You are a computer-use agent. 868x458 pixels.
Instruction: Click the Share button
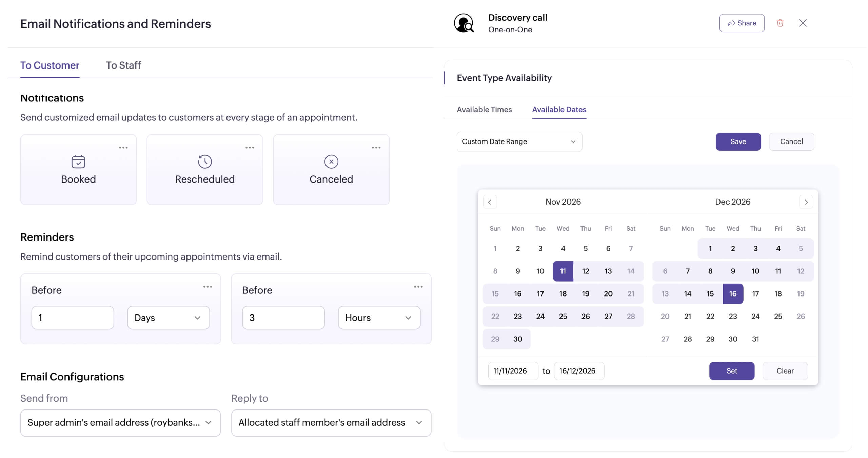742,23
